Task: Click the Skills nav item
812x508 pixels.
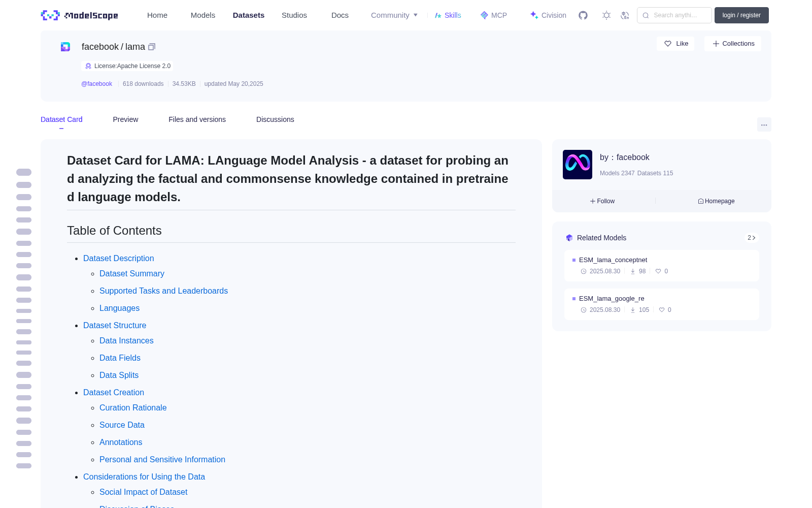Action: click(448, 15)
